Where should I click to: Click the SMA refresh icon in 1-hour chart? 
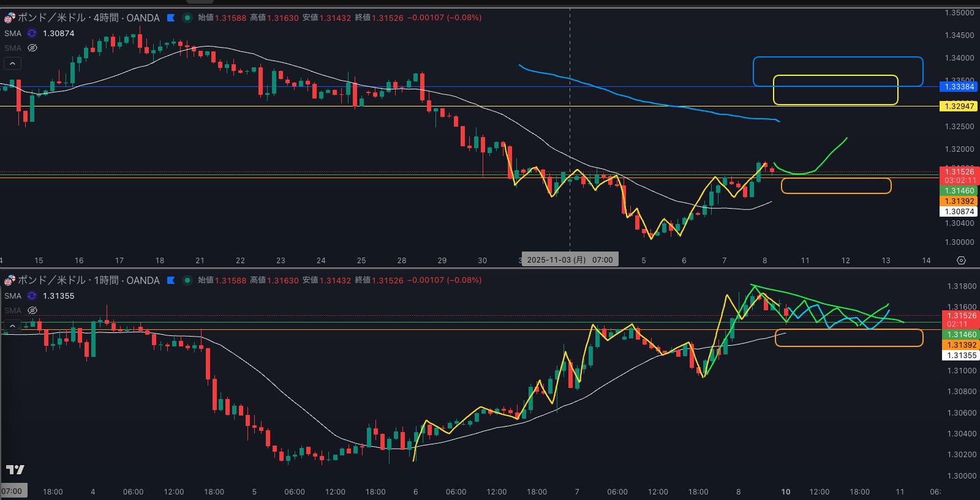(x=32, y=296)
